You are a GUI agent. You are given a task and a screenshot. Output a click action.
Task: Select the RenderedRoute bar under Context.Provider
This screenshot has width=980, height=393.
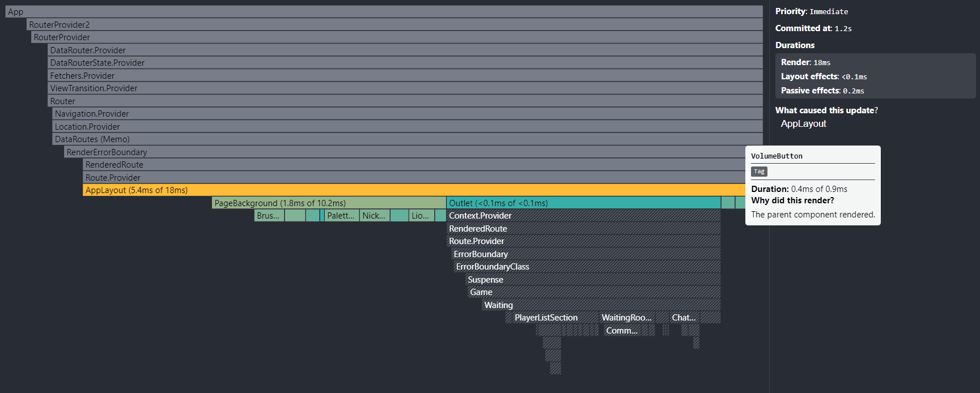583,228
